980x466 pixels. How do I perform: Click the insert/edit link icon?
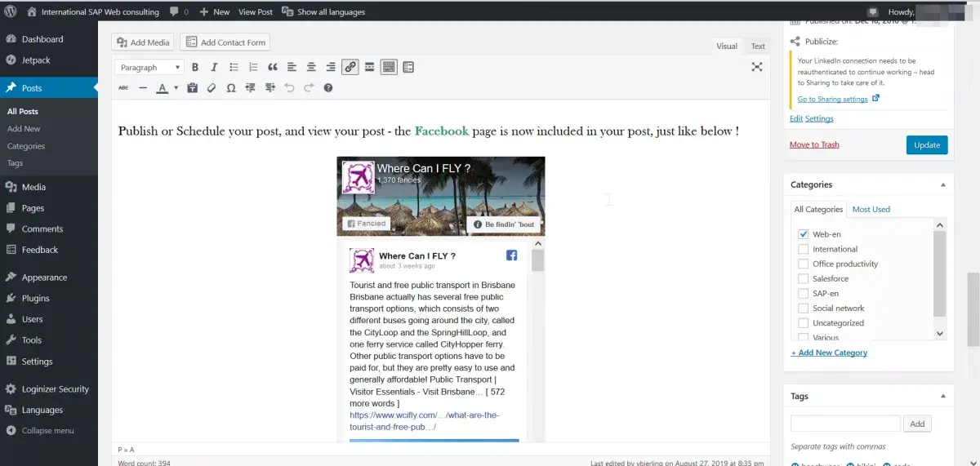click(x=350, y=67)
